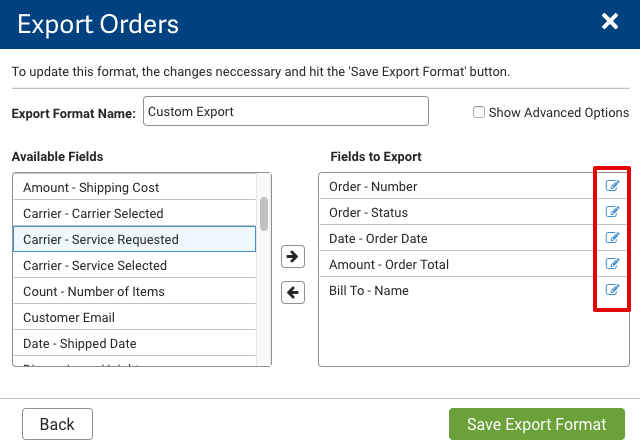Enable Show Advanced Options checkbox
640x445 pixels.
pos(479,113)
